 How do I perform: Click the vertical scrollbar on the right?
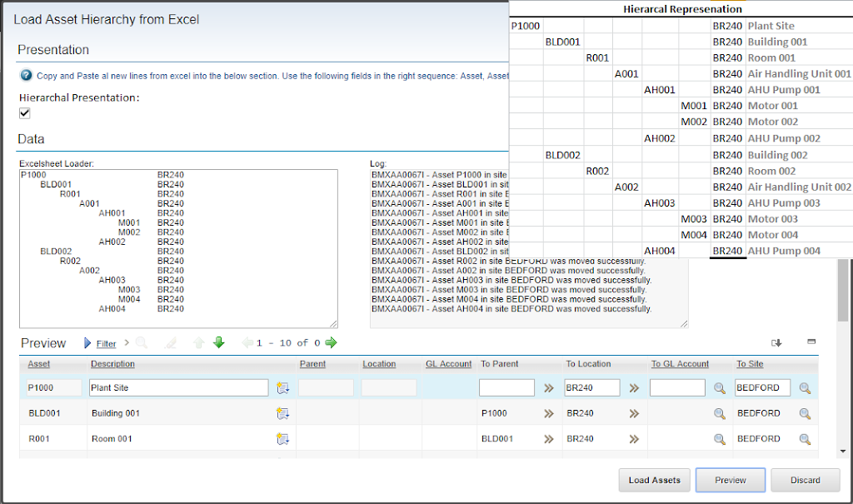point(843,292)
